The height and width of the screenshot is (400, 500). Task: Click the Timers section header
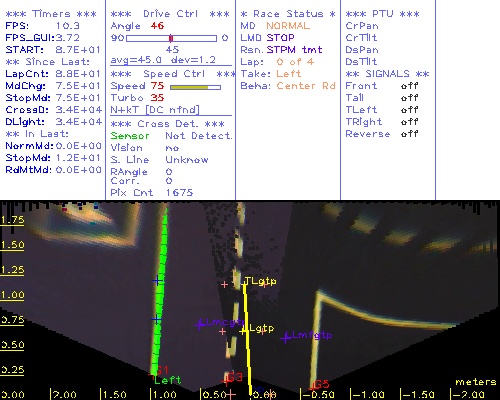coord(51,14)
